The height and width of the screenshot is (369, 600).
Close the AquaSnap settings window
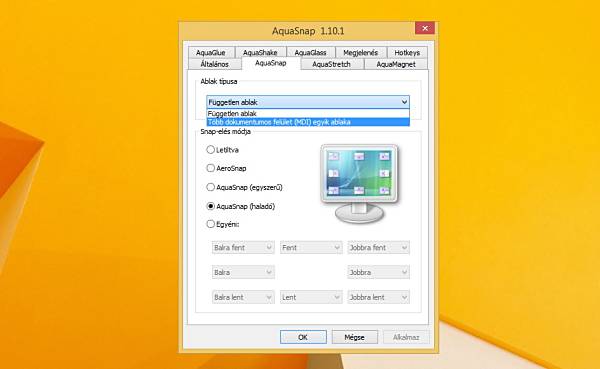[x=425, y=28]
